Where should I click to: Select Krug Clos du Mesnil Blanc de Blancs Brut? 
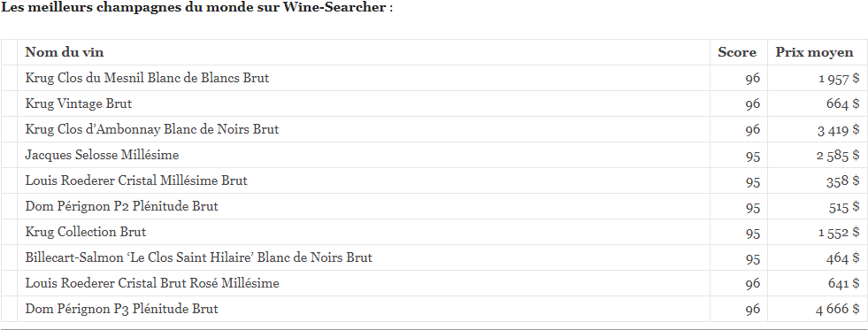click(x=147, y=78)
